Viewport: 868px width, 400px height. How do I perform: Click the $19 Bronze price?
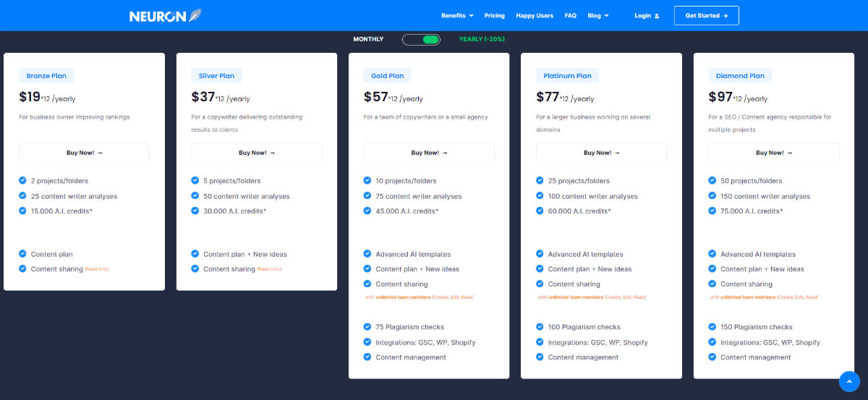point(29,97)
